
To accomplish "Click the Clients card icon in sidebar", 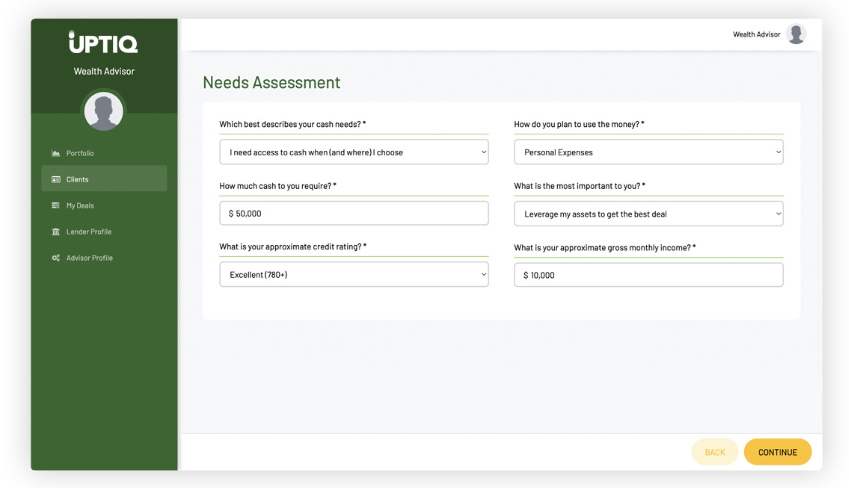I will [56, 179].
